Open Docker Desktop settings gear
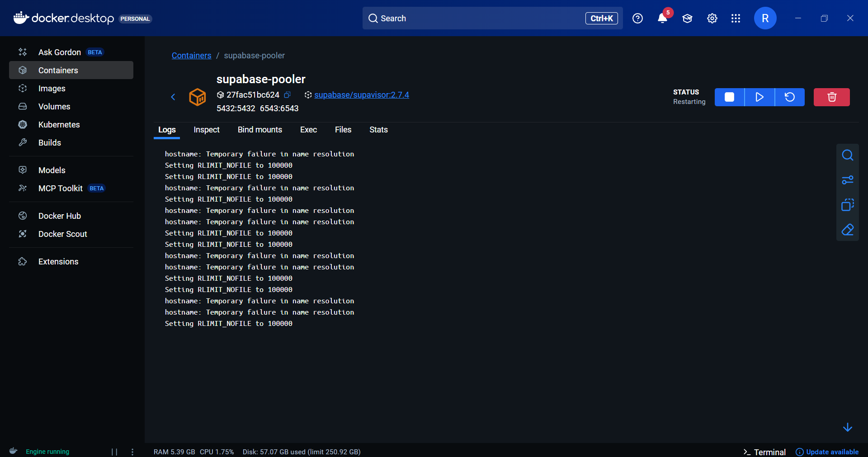The height and width of the screenshot is (457, 868). click(x=712, y=19)
